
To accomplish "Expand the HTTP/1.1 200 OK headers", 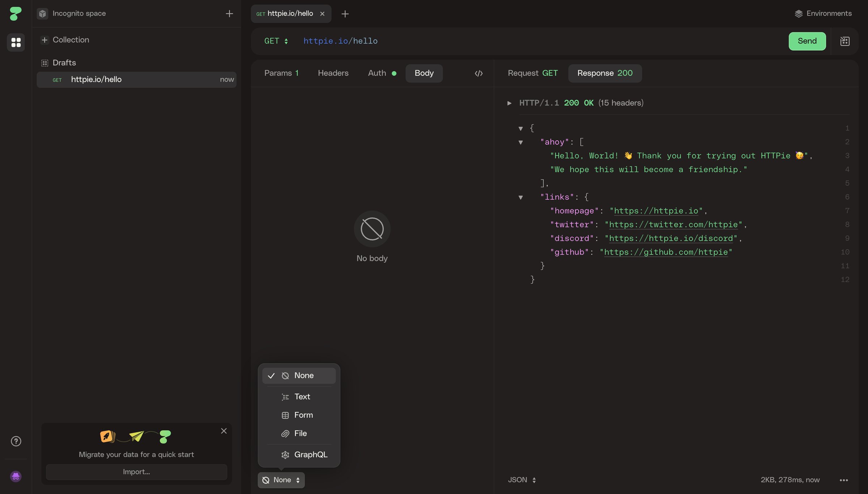I will tap(509, 103).
